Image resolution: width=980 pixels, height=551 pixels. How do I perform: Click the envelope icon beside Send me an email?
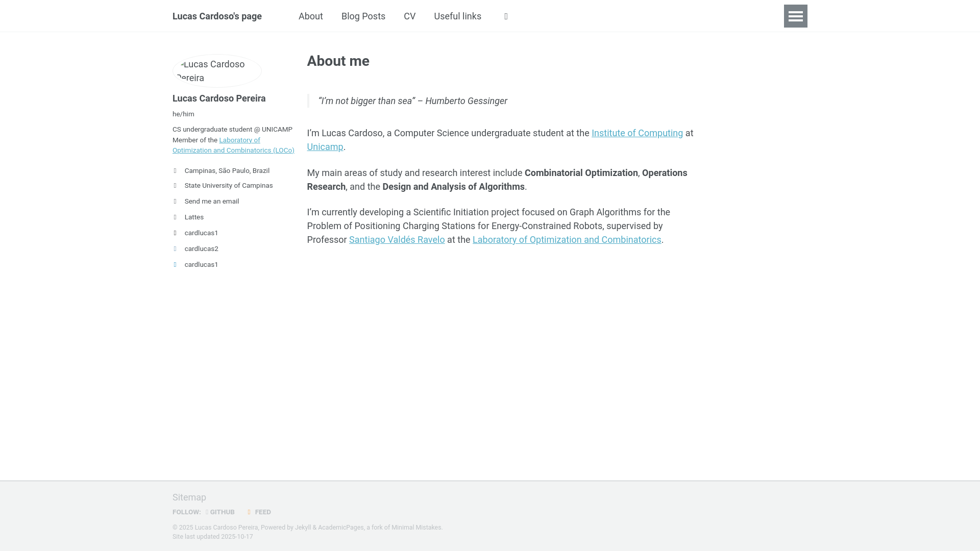[175, 202]
